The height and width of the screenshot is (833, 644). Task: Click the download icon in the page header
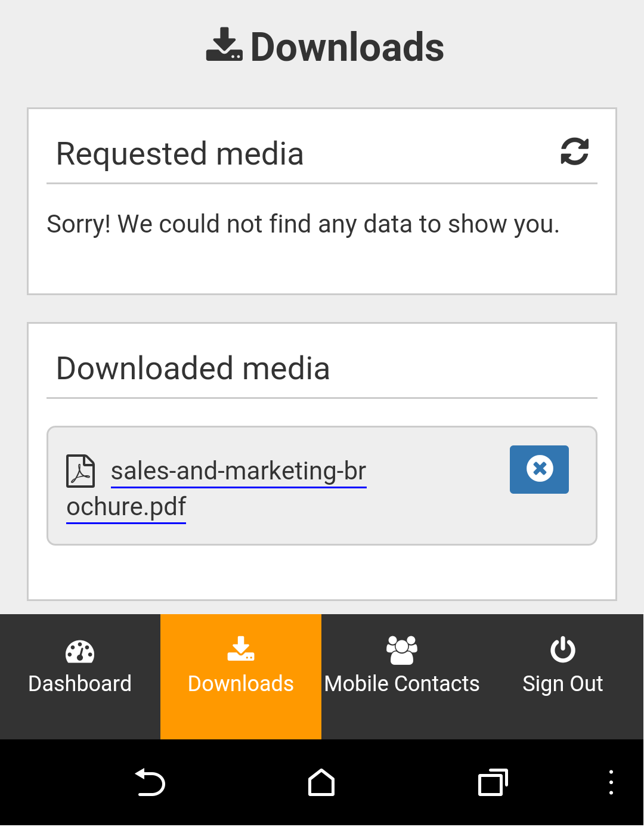(224, 45)
